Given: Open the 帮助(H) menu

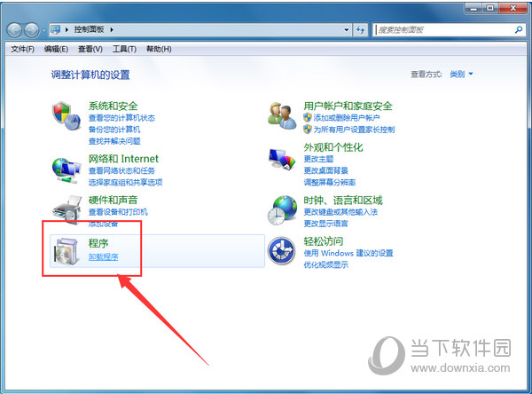Looking at the screenshot, I should click(159, 50).
